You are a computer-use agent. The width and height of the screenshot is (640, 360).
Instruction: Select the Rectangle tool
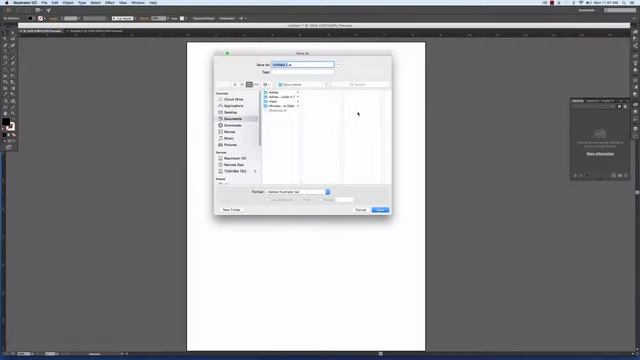[5, 58]
